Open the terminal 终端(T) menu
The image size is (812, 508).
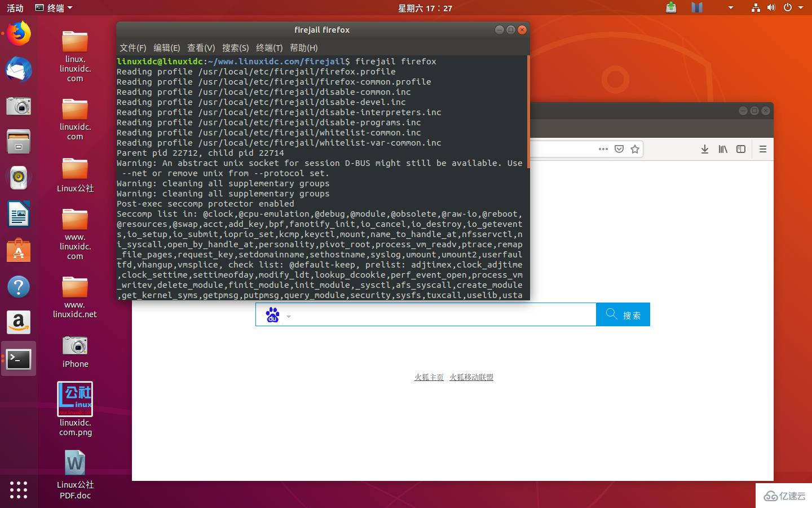pyautogui.click(x=270, y=48)
